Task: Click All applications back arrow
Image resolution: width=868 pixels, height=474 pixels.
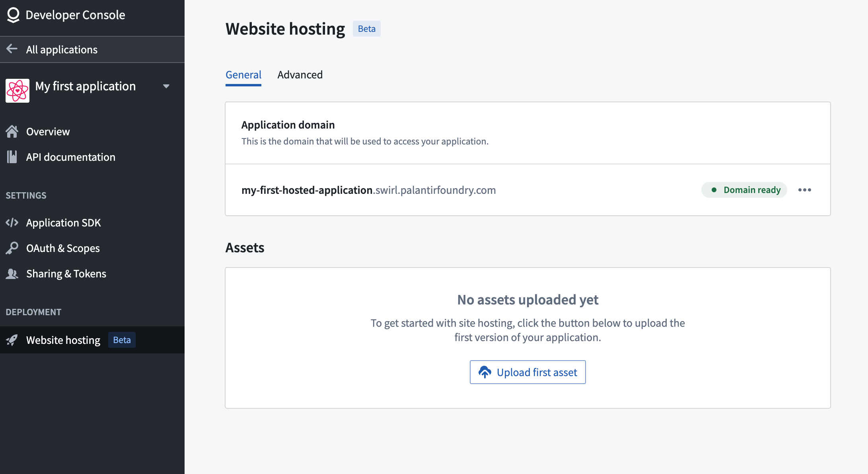Action: point(12,49)
